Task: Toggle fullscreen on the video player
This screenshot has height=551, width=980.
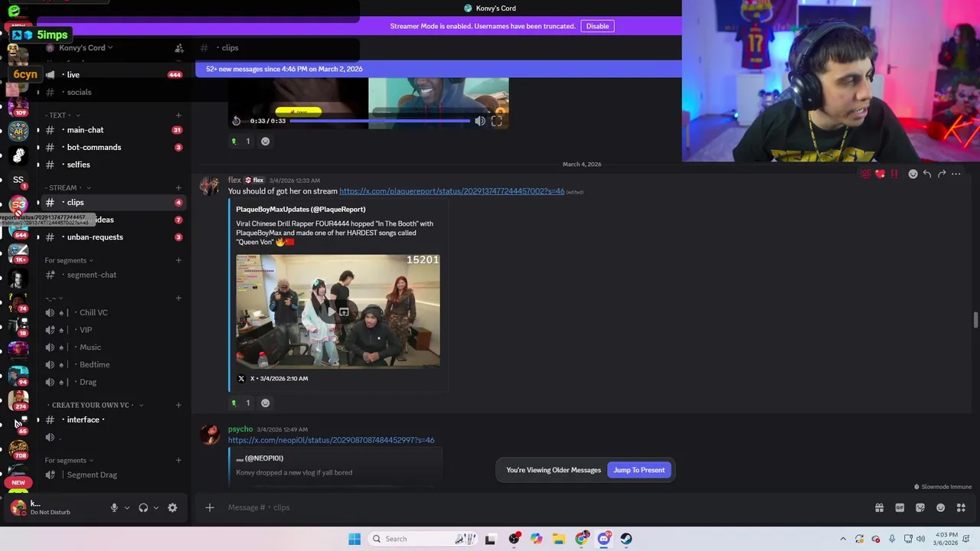Action: 496,121
